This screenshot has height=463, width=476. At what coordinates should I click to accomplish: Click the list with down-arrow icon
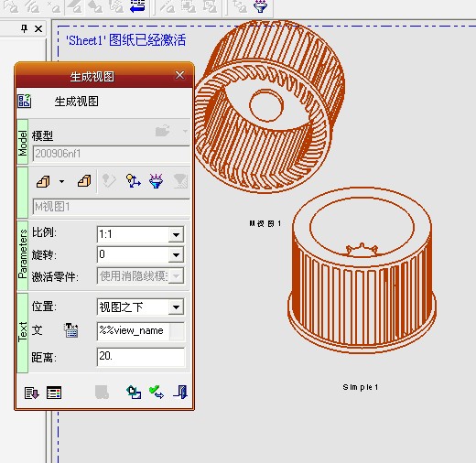(31, 393)
